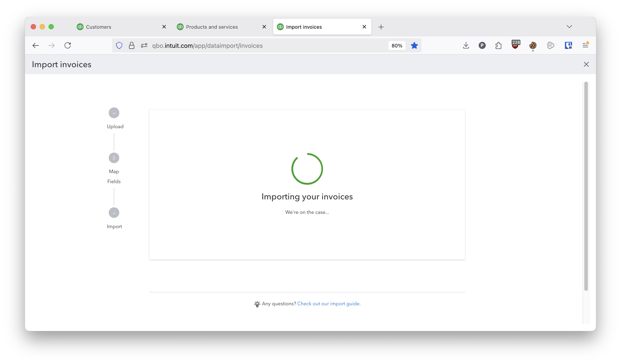Screen dimensions: 621x364
Task: Open the tracking protection shield icon
Action: click(119, 45)
